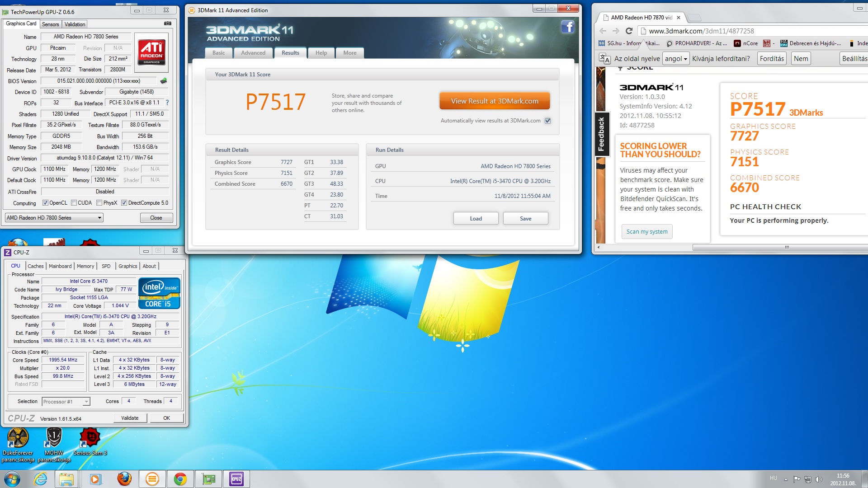Image resolution: width=868 pixels, height=488 pixels.
Task: Click the network tray icon
Action: (807, 479)
